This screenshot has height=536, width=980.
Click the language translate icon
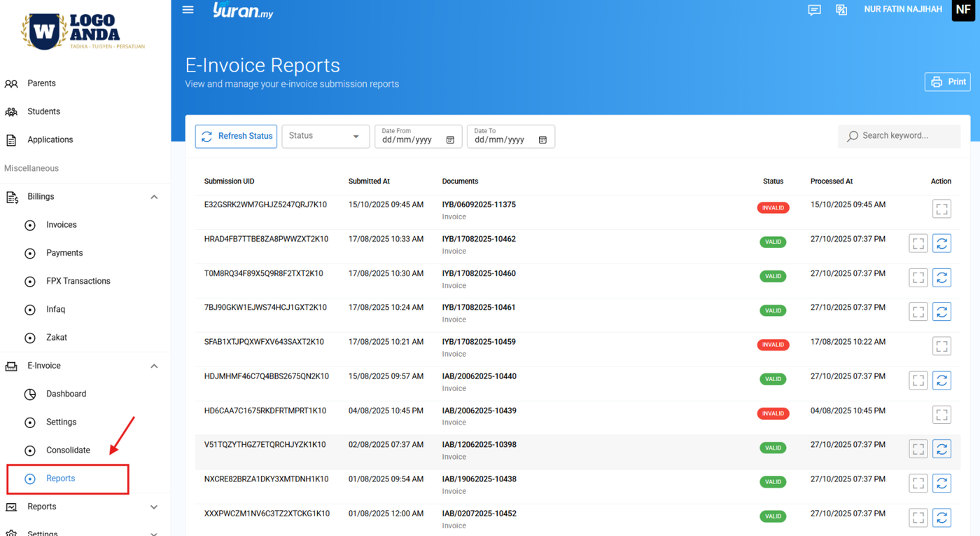841,10
